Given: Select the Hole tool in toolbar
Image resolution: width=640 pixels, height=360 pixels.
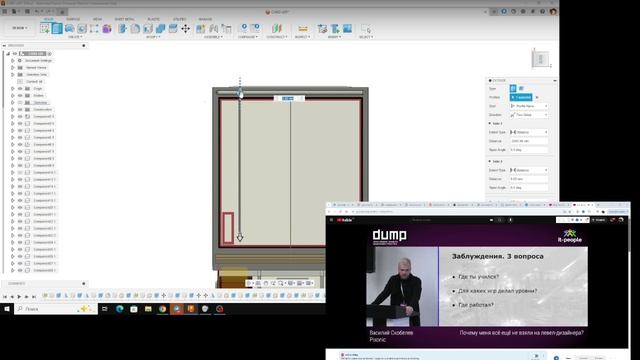Looking at the screenshot, I should (82, 28).
